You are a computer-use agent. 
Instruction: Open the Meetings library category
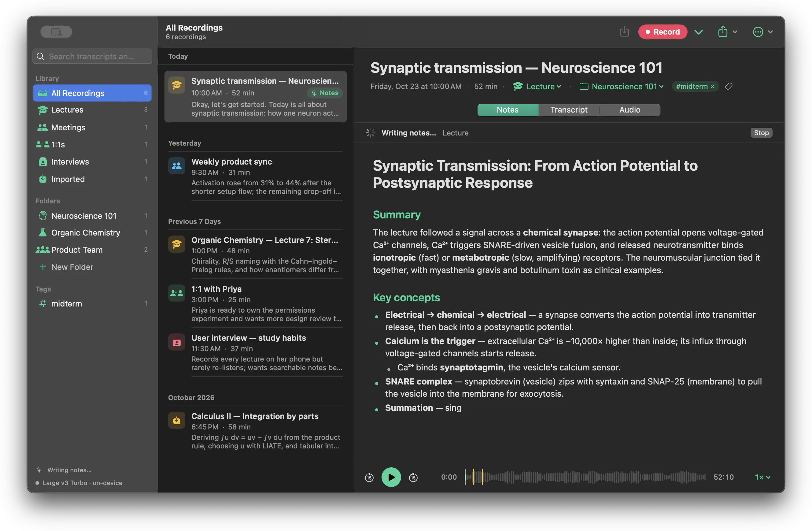tap(92, 127)
